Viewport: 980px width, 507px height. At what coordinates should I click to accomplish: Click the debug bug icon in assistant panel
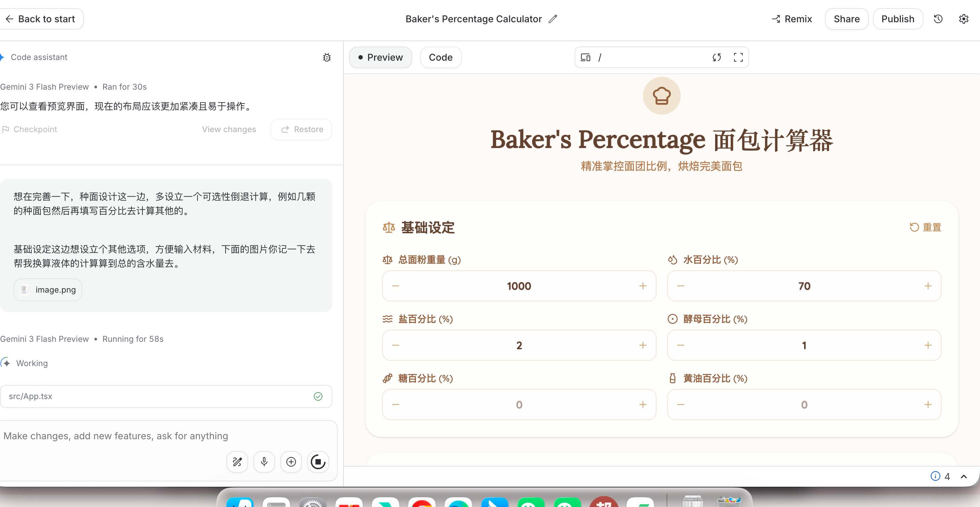(327, 57)
